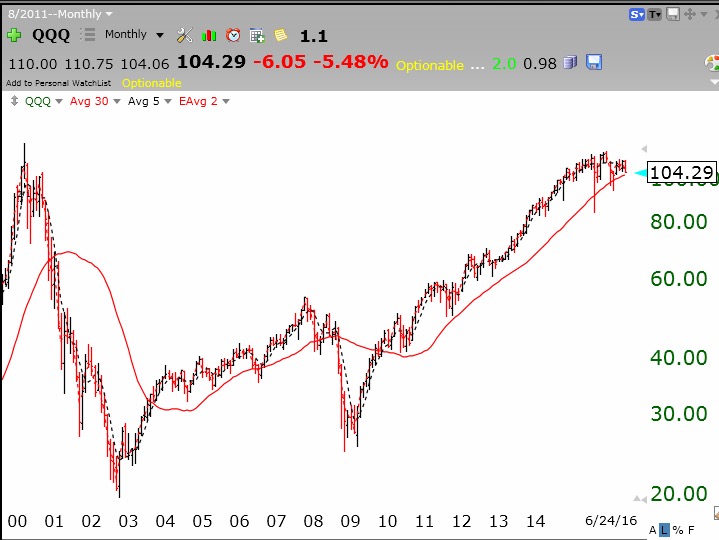
Task: Click the gray scale arrows near 20.00
Action: [640, 499]
